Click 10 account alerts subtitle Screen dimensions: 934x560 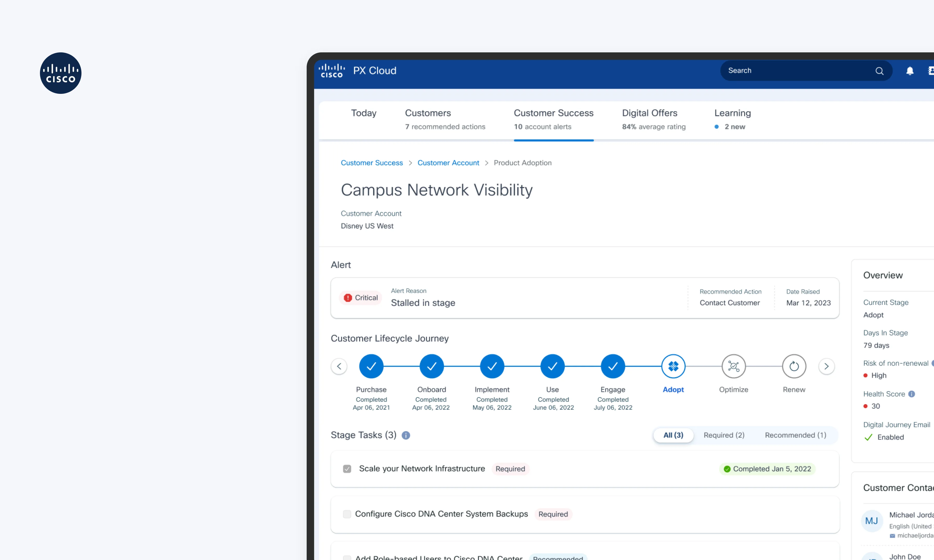(x=542, y=127)
